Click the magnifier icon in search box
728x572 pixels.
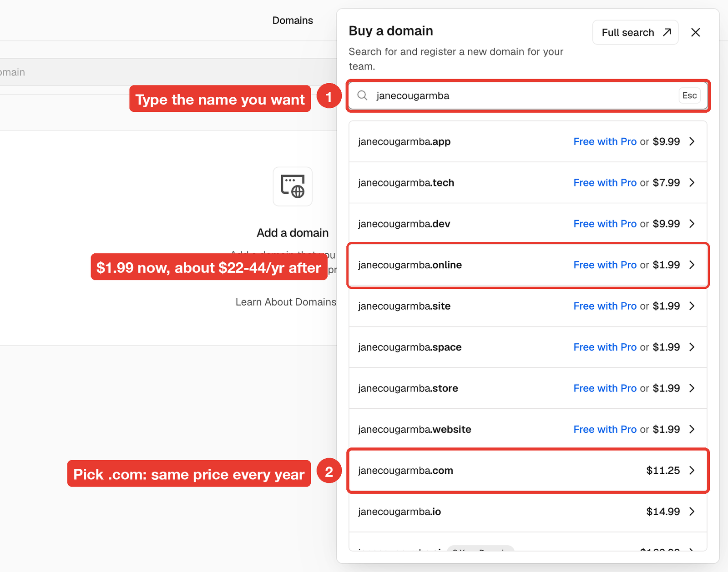(362, 95)
